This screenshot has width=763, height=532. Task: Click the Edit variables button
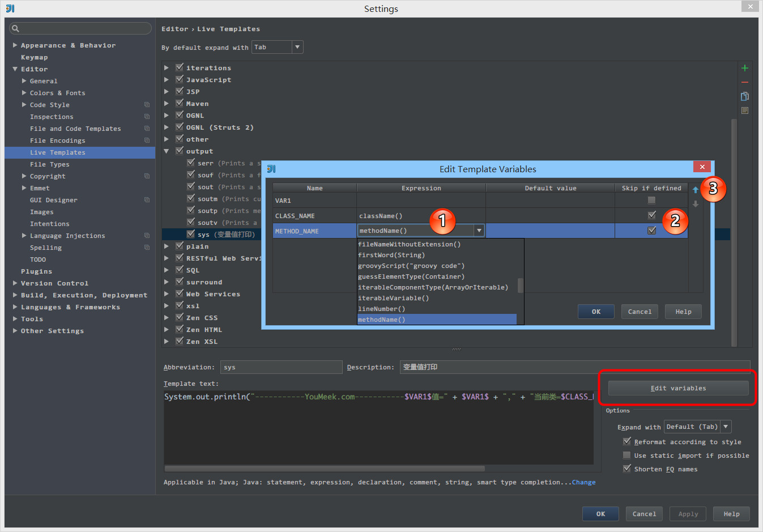tap(678, 388)
